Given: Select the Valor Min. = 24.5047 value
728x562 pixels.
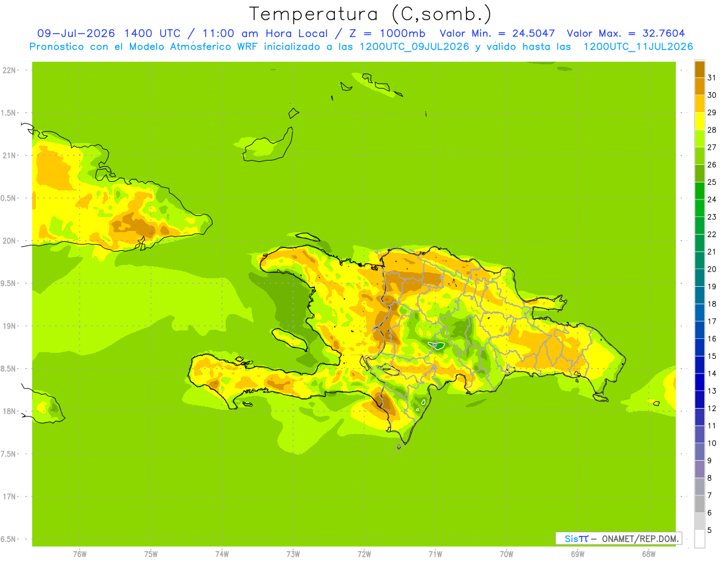Looking at the screenshot, I should [x=497, y=33].
